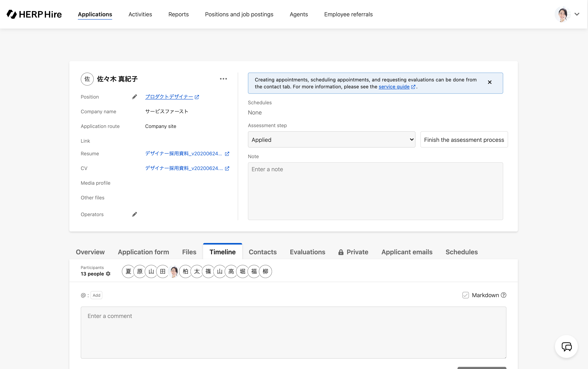The image size is (588, 369).
Task: Click the HERP Hire logo
Action: click(34, 14)
